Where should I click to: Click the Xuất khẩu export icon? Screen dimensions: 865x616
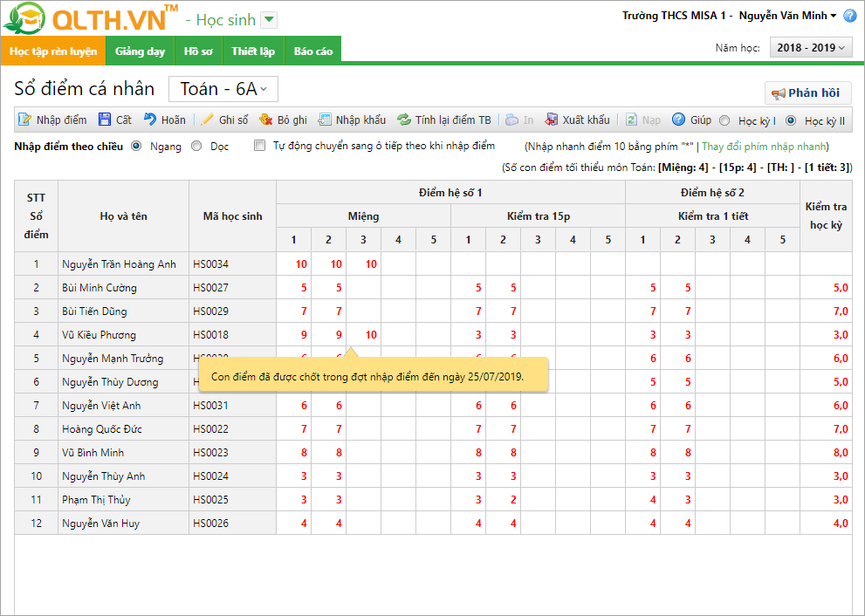coord(552,120)
